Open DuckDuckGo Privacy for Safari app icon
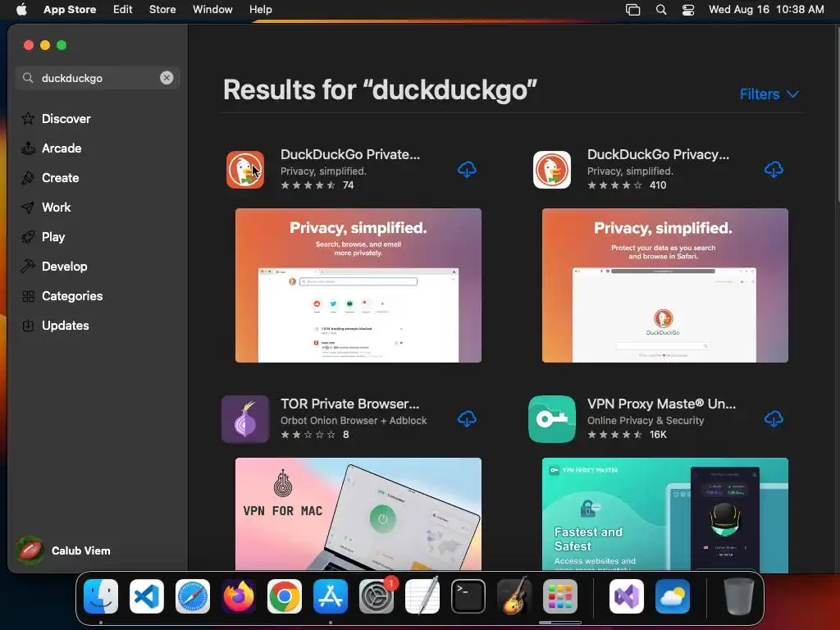Screen dimensions: 840x630 click(x=552, y=170)
